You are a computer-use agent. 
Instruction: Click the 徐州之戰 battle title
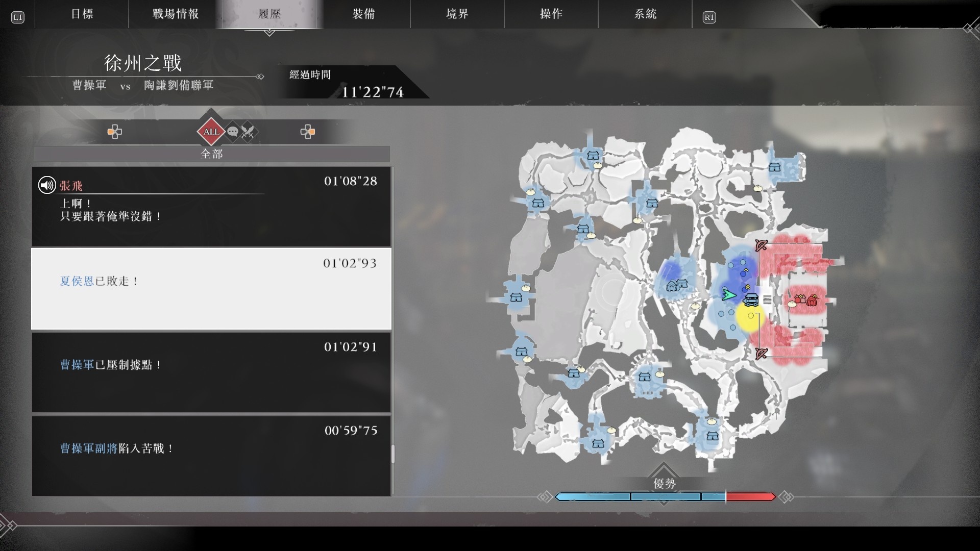(143, 63)
